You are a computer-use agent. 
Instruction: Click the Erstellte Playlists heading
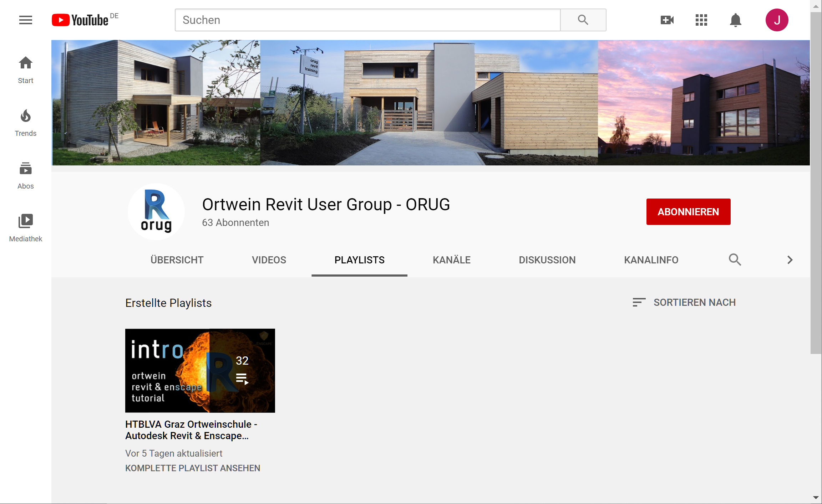coord(168,303)
